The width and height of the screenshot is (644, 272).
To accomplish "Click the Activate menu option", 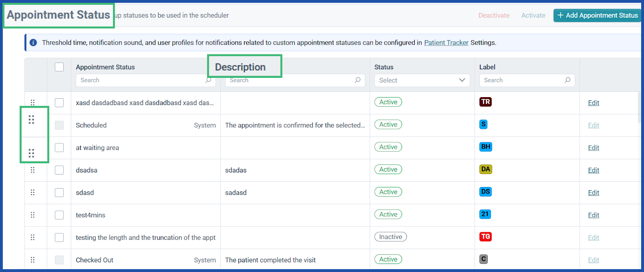I will (x=533, y=15).
